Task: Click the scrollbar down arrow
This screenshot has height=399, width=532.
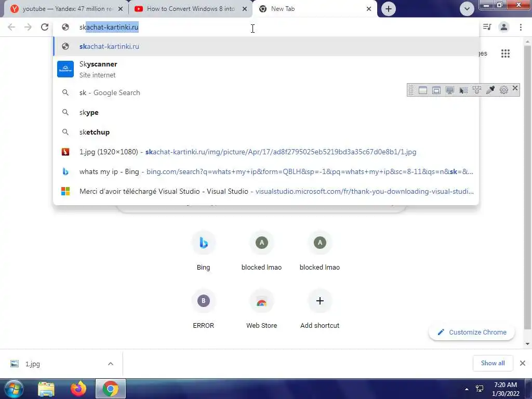Action: (x=527, y=344)
